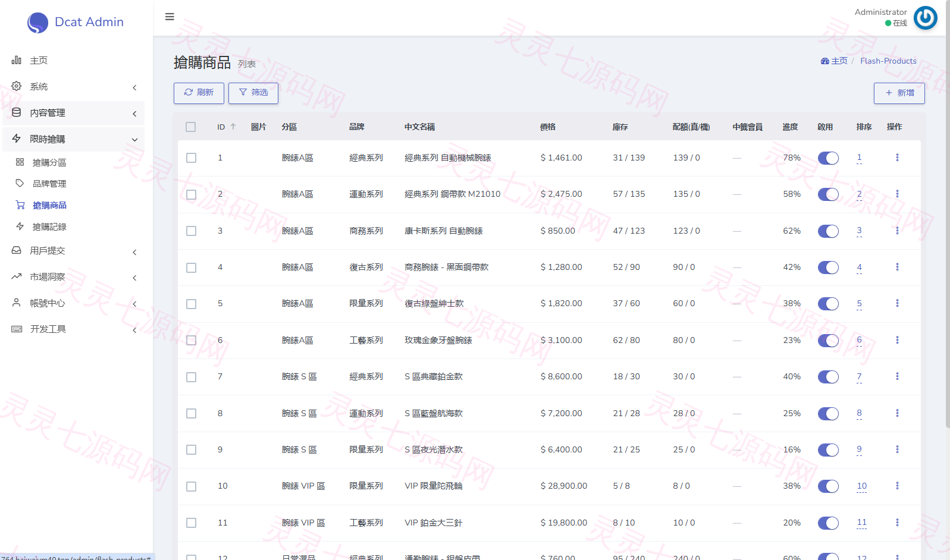Screen dimensions: 950x560
Task: Open 搶購記錄 submenu item
Action: pos(49,226)
